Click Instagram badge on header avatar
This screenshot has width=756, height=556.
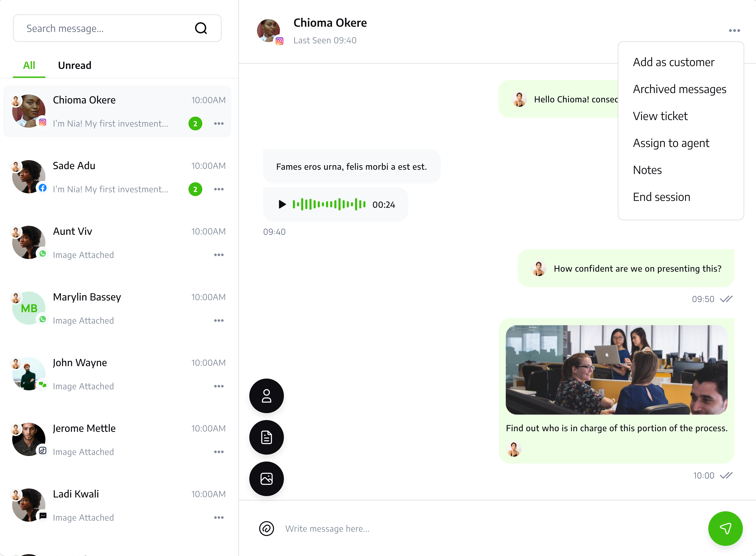pos(279,41)
